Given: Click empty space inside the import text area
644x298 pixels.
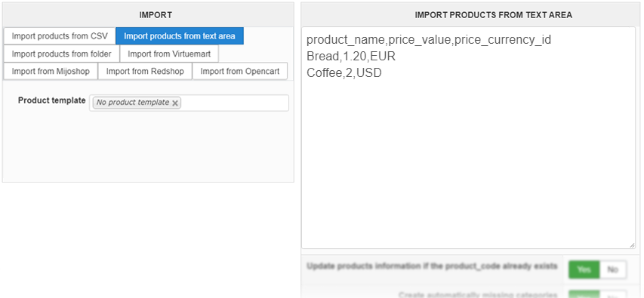Looking at the screenshot, I should click(x=468, y=164).
